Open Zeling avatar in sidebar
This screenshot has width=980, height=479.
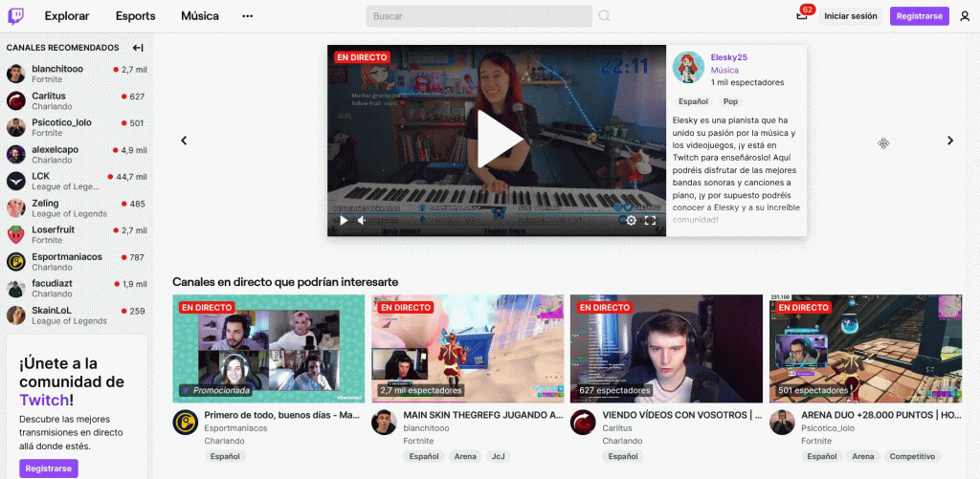pos(15,208)
